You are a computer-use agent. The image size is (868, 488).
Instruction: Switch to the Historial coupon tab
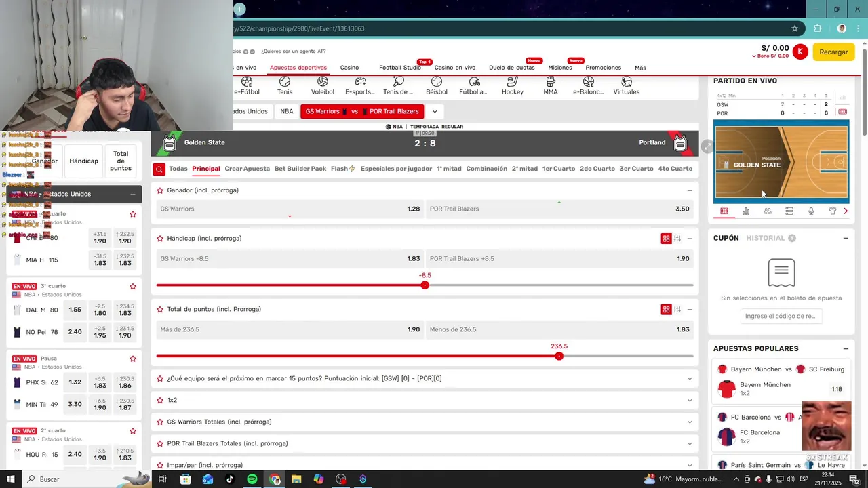[x=765, y=238]
